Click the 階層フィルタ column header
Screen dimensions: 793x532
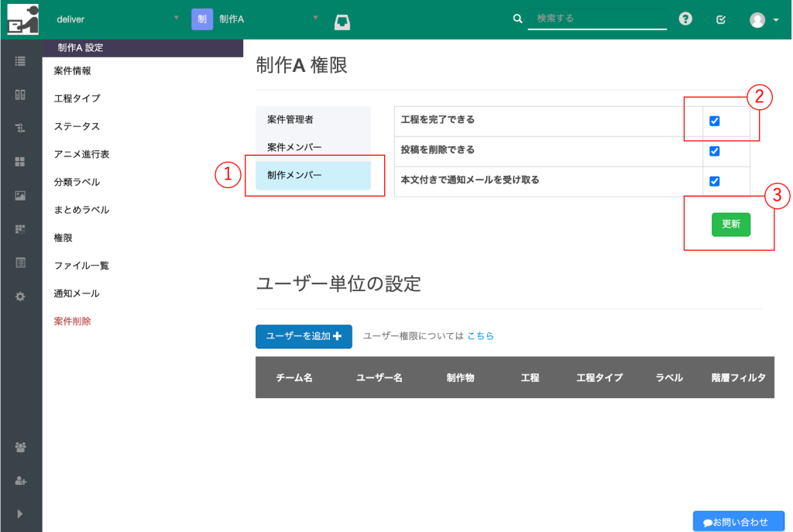(x=738, y=378)
